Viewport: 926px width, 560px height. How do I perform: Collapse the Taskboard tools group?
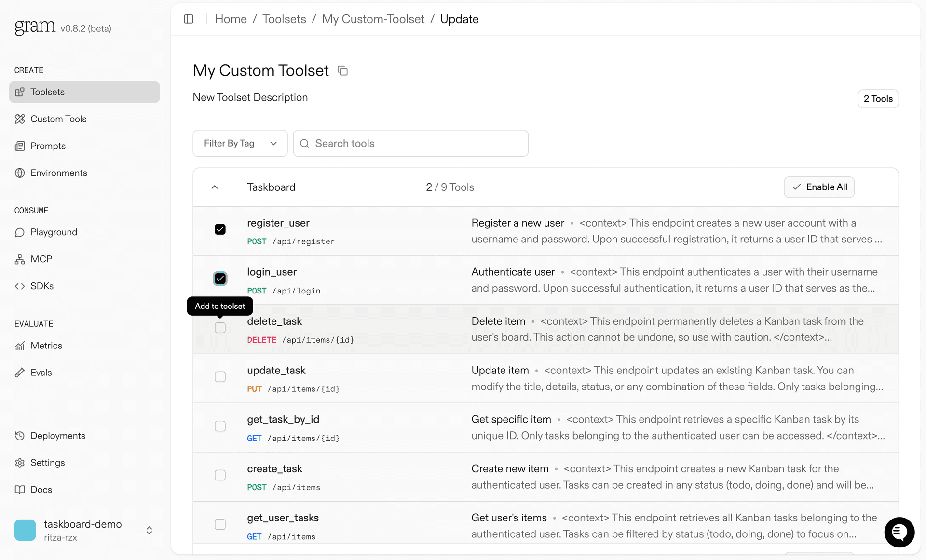pos(215,187)
